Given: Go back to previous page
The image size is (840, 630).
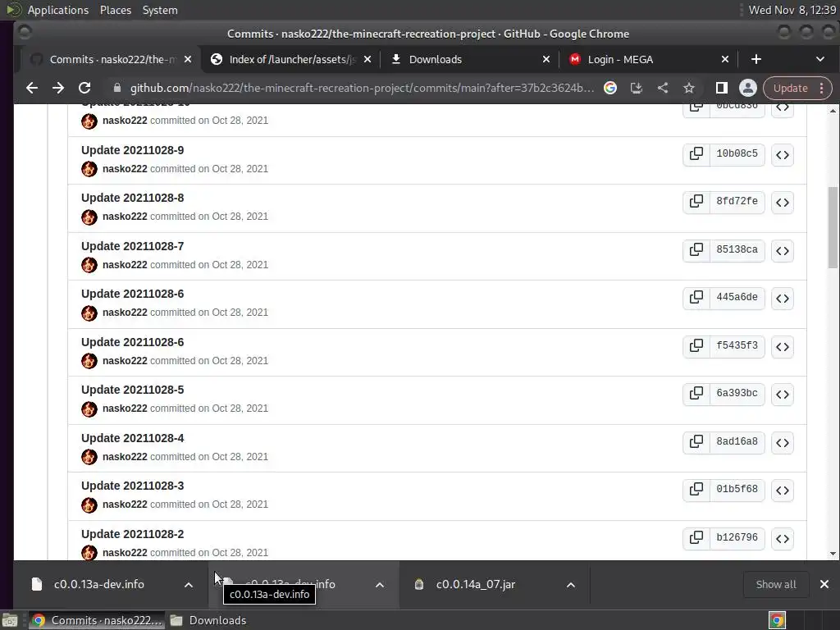Looking at the screenshot, I should 32,88.
